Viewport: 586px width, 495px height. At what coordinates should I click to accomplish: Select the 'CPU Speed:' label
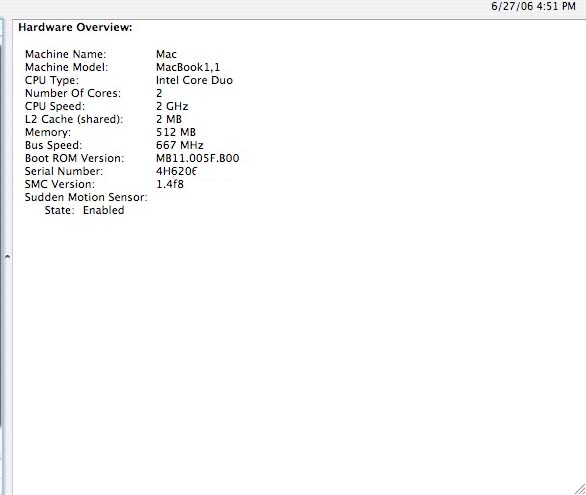point(55,106)
